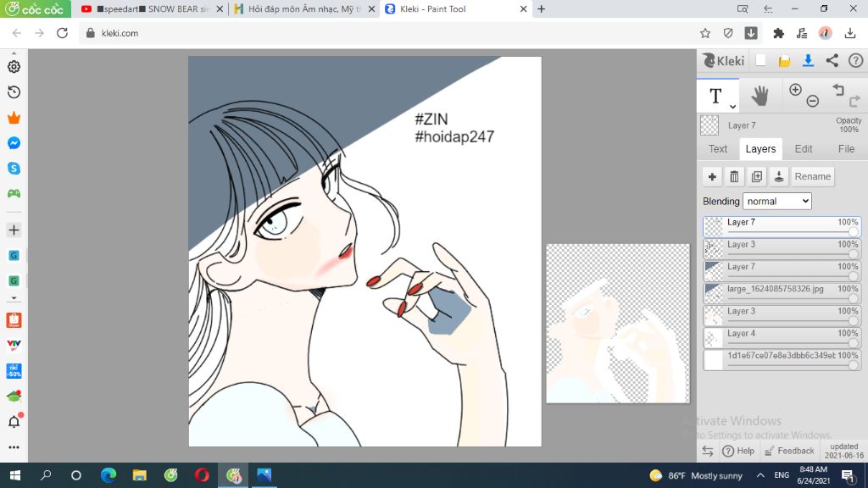The height and width of the screenshot is (488, 868).
Task: Create a new blank image
Action: point(760,60)
